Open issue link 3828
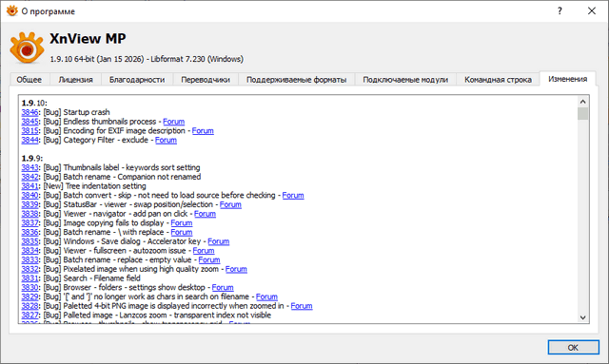Viewport: 609px width, 364px height. pos(29,306)
